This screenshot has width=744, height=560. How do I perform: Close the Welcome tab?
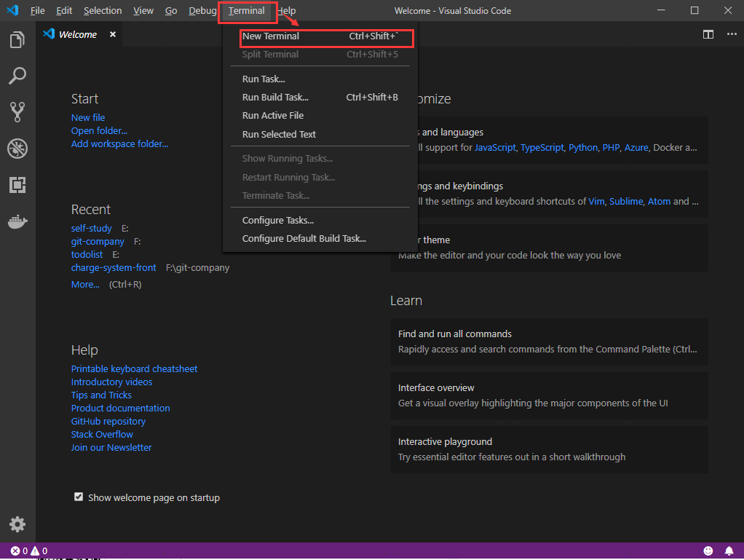coord(112,34)
